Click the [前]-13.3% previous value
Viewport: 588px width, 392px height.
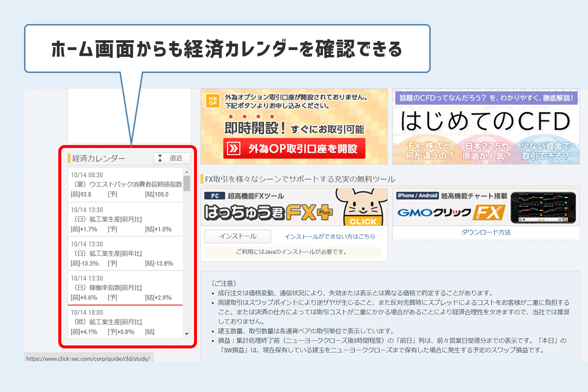click(85, 263)
